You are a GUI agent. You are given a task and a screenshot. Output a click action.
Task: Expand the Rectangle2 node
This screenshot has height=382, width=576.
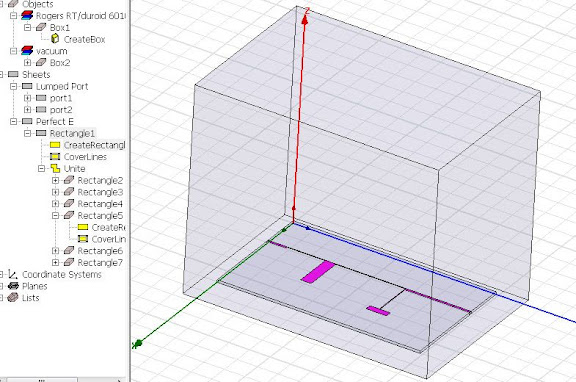pyautogui.click(x=55, y=180)
